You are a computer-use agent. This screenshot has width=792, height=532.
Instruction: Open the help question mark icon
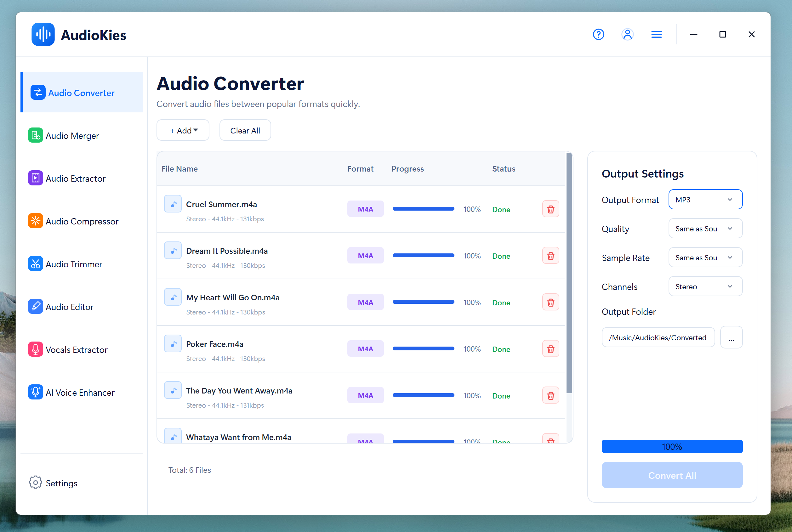pyautogui.click(x=598, y=34)
